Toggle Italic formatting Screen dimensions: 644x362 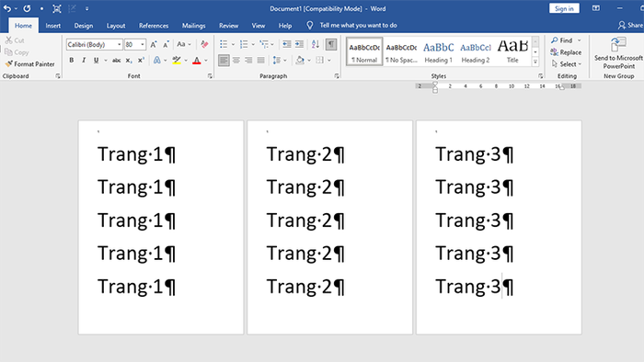pyautogui.click(x=84, y=61)
